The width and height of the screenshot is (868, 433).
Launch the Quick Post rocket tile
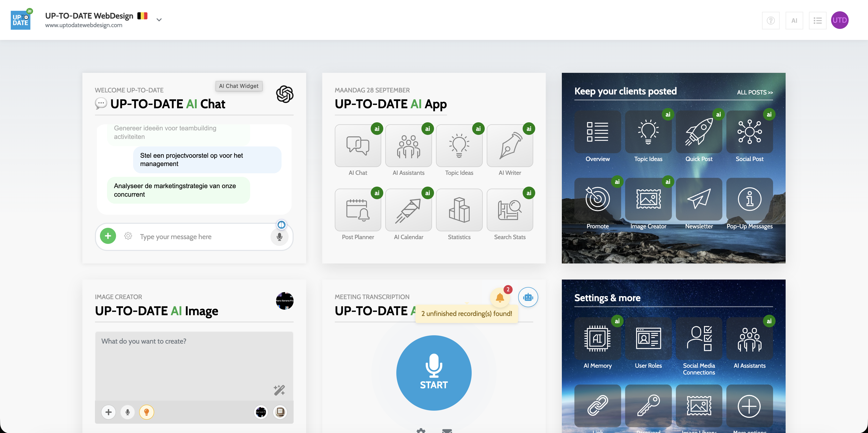699,132
